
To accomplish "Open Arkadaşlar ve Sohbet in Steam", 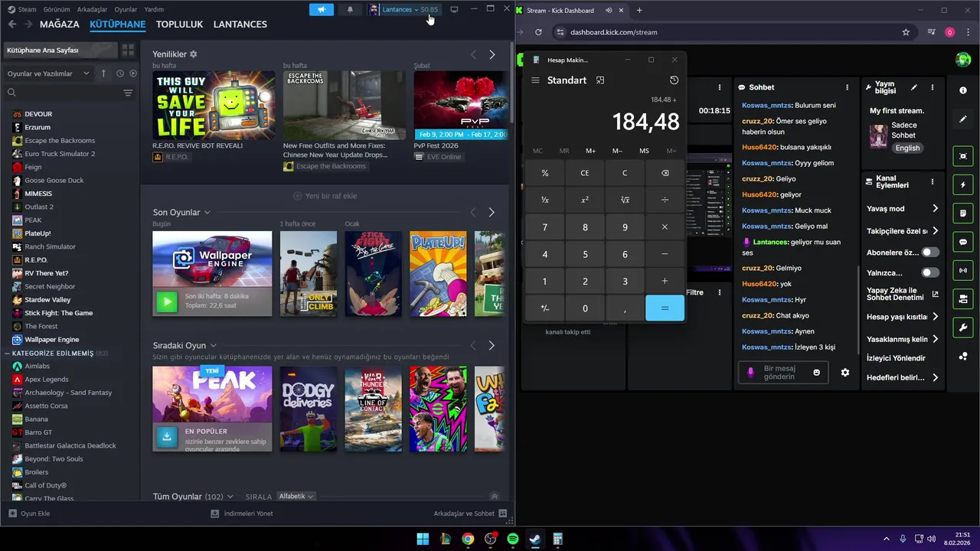I will [470, 514].
